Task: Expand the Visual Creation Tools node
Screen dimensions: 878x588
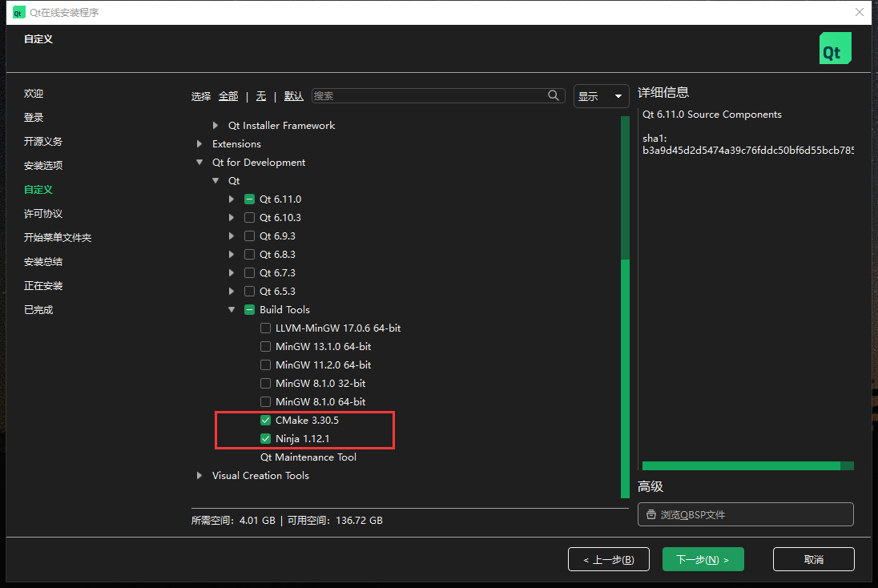Action: click(199, 475)
